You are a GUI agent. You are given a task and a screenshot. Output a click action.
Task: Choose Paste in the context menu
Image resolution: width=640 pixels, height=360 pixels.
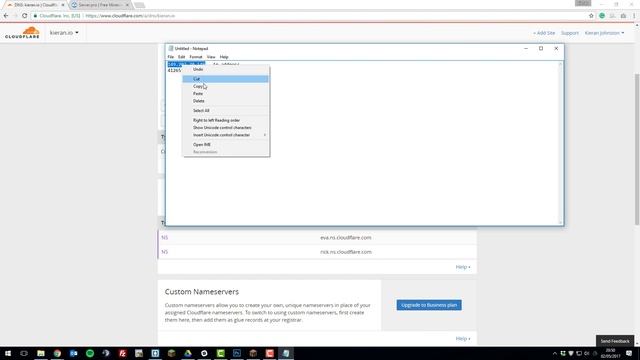click(226, 93)
